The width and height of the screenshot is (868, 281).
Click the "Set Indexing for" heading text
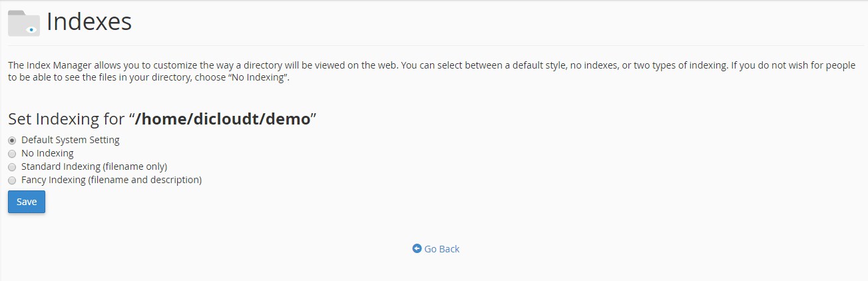66,119
